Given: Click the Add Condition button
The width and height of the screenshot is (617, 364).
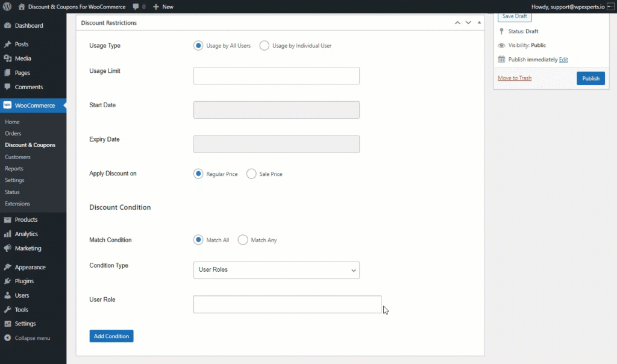Looking at the screenshot, I should pos(111,336).
